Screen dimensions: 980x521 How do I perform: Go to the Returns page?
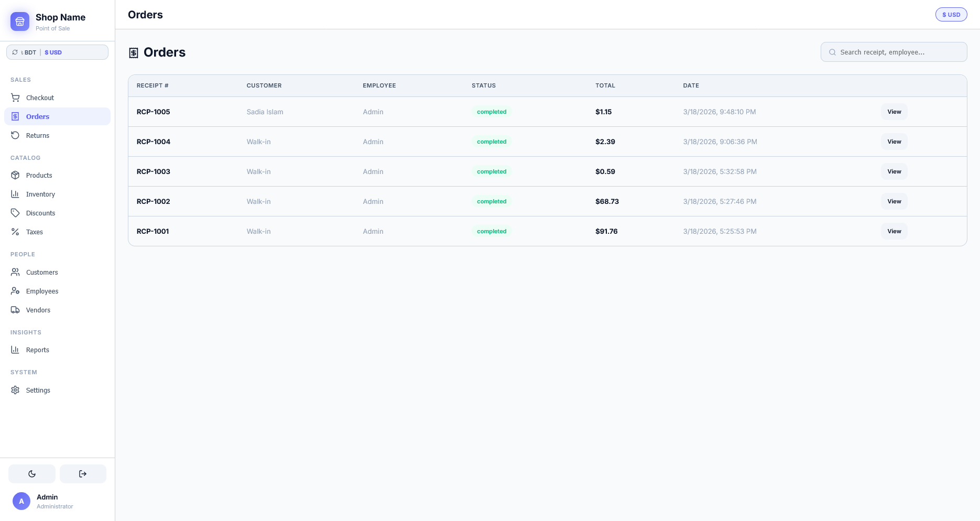38,136
